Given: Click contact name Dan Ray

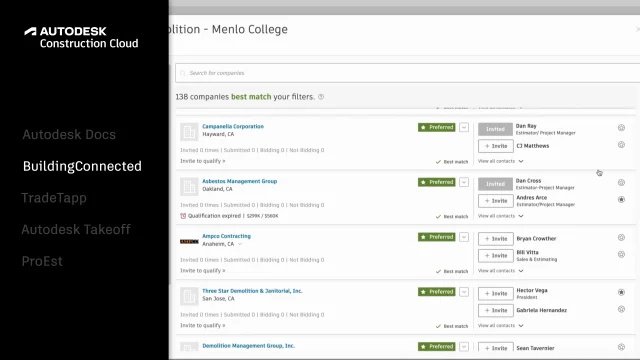Looking at the screenshot, I should pos(526,126).
